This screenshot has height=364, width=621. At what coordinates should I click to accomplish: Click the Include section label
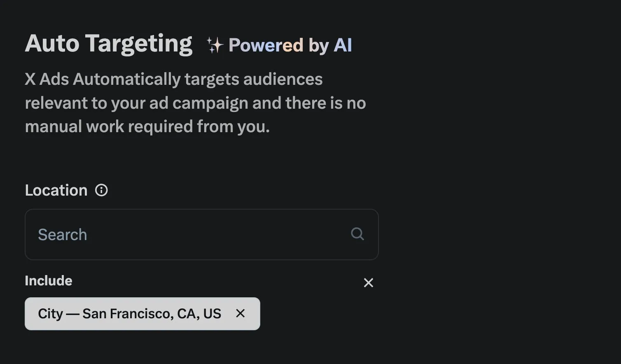tap(49, 280)
